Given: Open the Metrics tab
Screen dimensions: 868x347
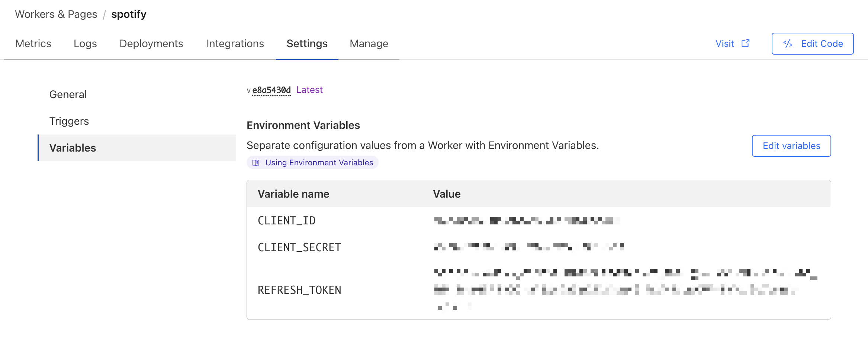Looking at the screenshot, I should coord(33,43).
